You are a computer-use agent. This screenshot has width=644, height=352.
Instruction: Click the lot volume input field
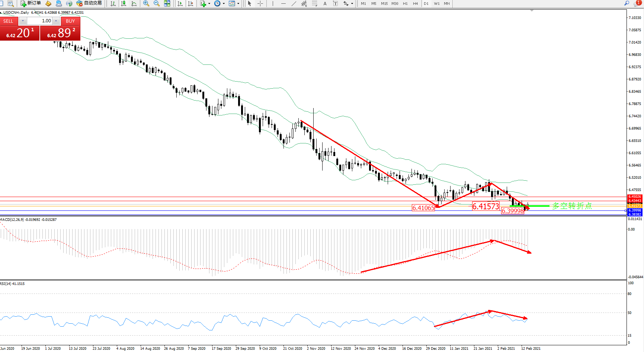[41, 21]
